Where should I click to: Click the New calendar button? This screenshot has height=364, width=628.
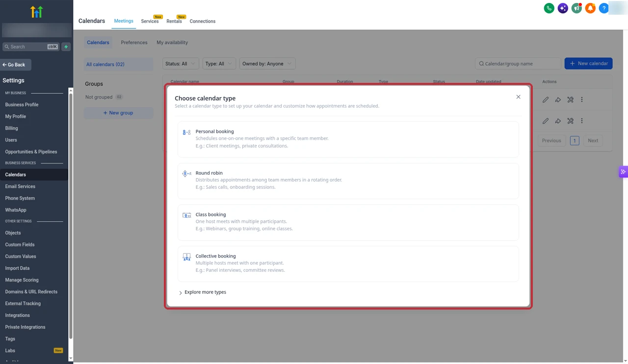pyautogui.click(x=588, y=63)
